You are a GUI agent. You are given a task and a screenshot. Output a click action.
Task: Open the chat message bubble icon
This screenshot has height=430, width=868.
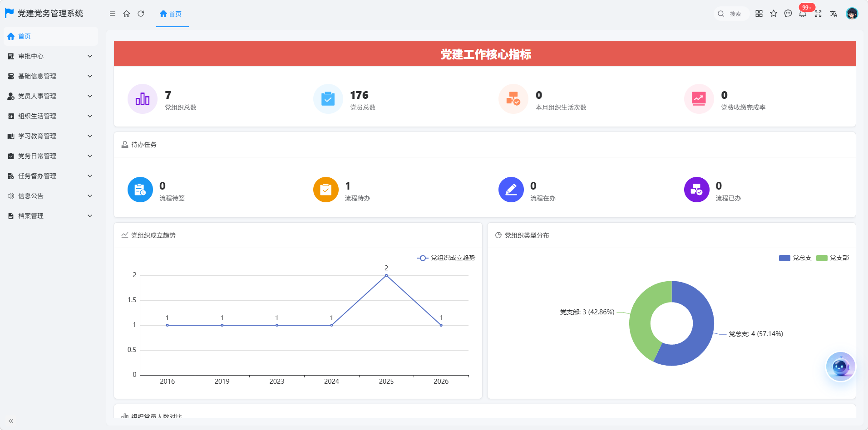788,14
